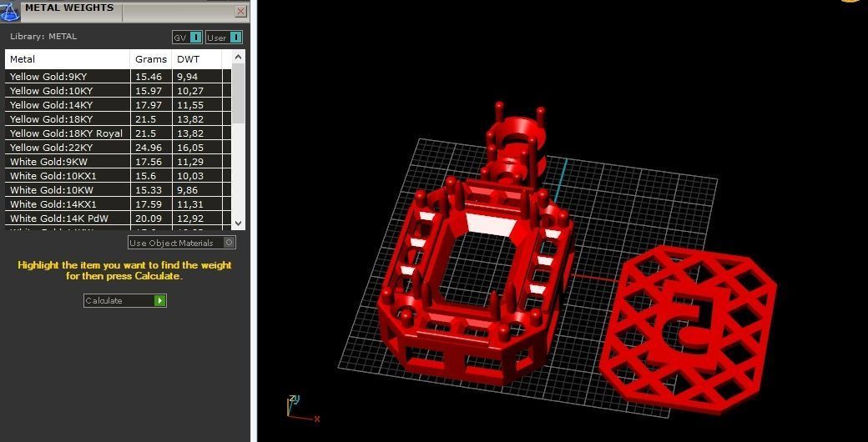Click the XYZ axis indicator in viewport

(301, 409)
